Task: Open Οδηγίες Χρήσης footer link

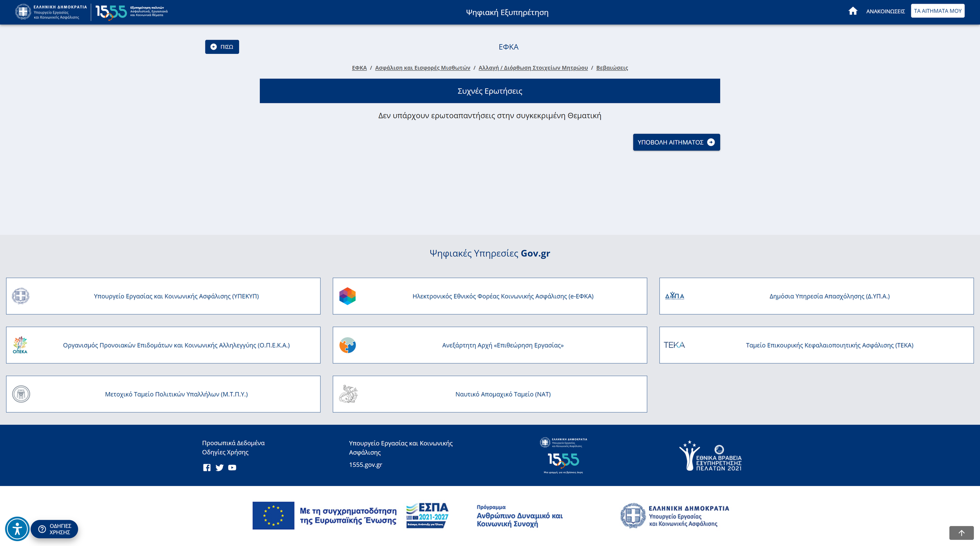Action: click(x=225, y=452)
